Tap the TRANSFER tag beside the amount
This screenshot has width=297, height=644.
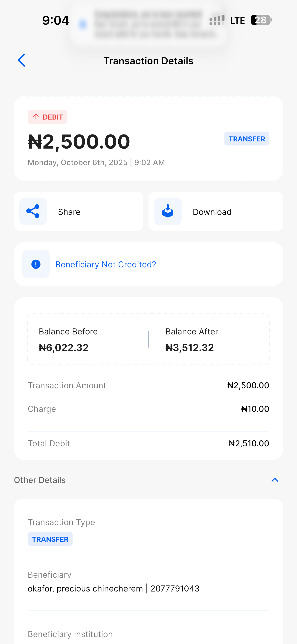[x=247, y=139]
